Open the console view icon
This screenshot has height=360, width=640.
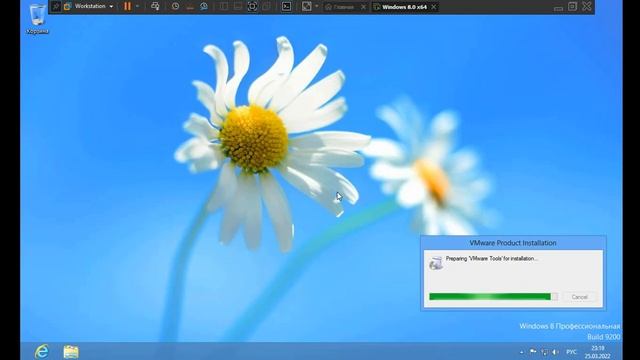tap(287, 7)
